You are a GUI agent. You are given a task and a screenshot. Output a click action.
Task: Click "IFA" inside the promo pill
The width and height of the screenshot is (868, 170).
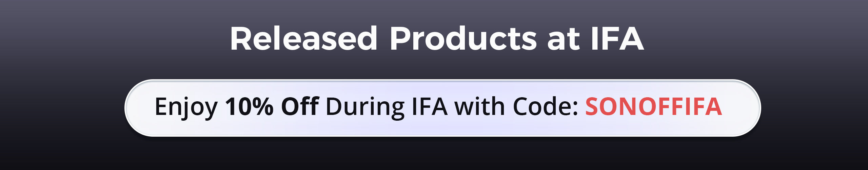coord(429,107)
